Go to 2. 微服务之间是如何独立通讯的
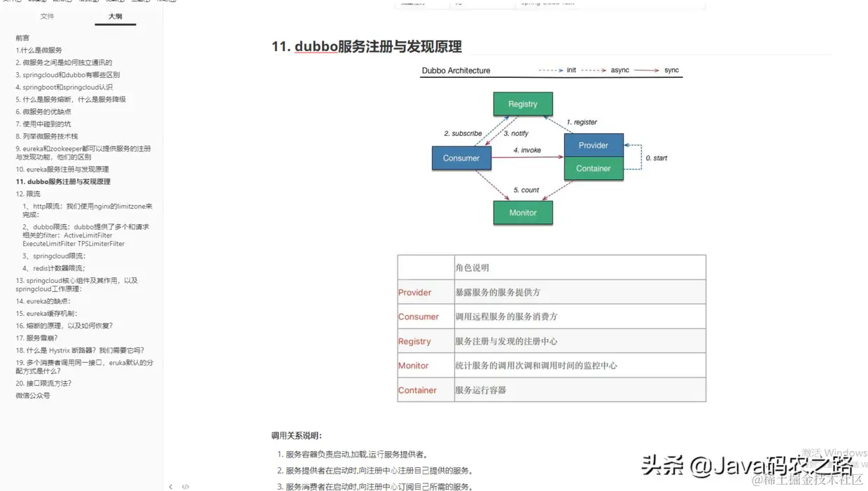 (64, 62)
